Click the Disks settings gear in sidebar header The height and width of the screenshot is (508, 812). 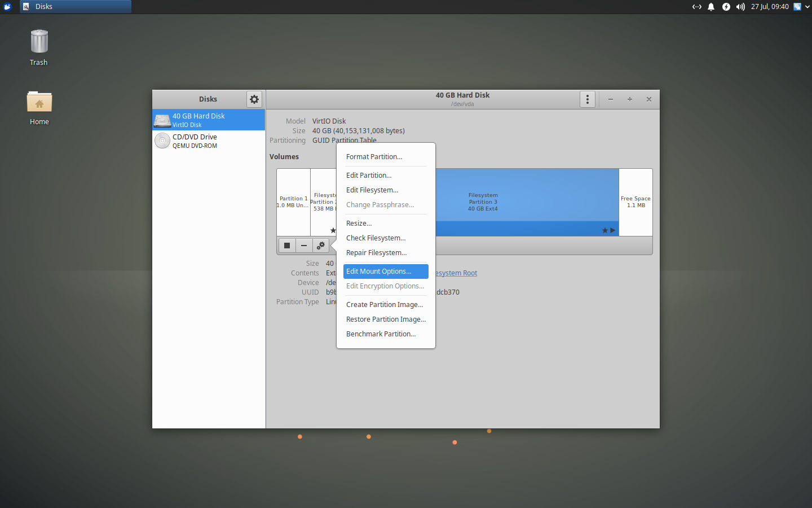254,99
